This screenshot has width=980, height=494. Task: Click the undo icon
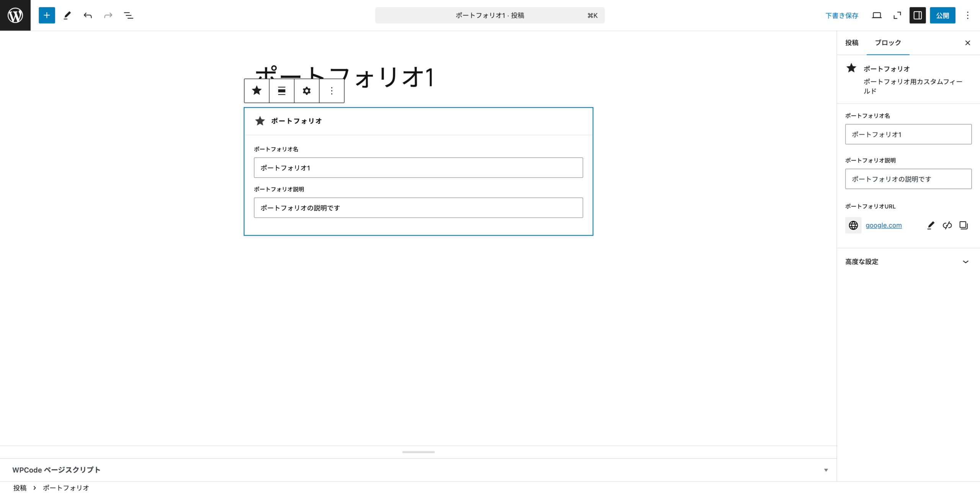click(88, 15)
